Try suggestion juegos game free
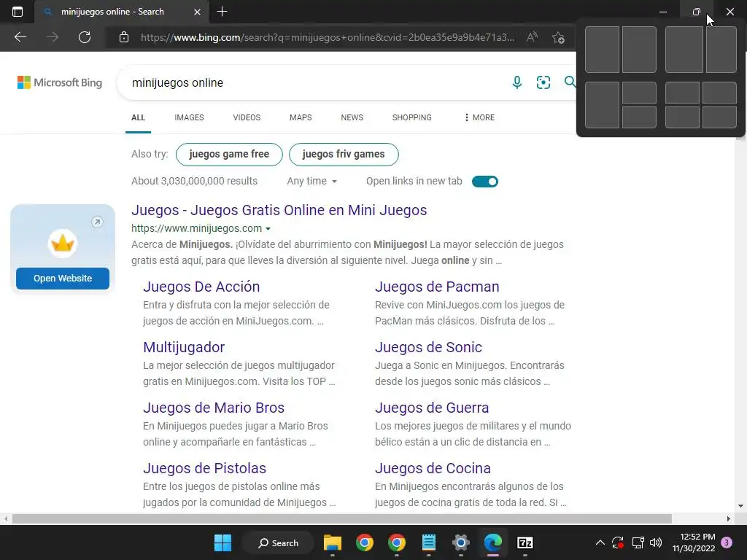Screen dimensions: 747x560 [x=229, y=155]
